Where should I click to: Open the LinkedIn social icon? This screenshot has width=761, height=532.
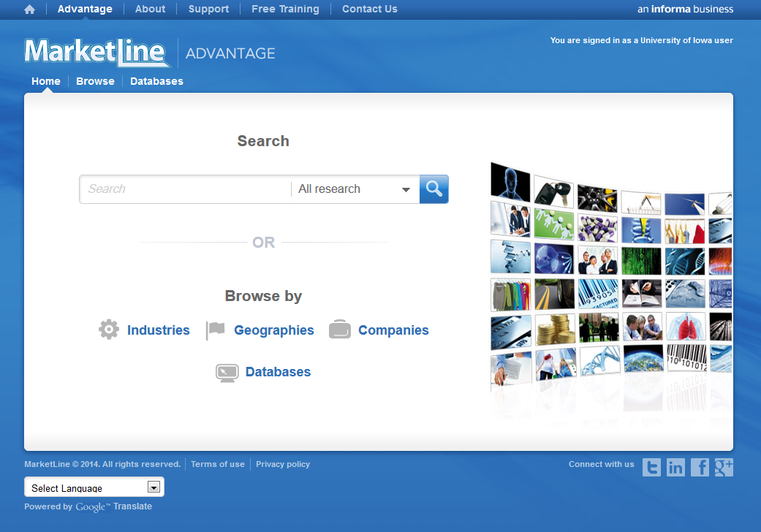coord(675,467)
